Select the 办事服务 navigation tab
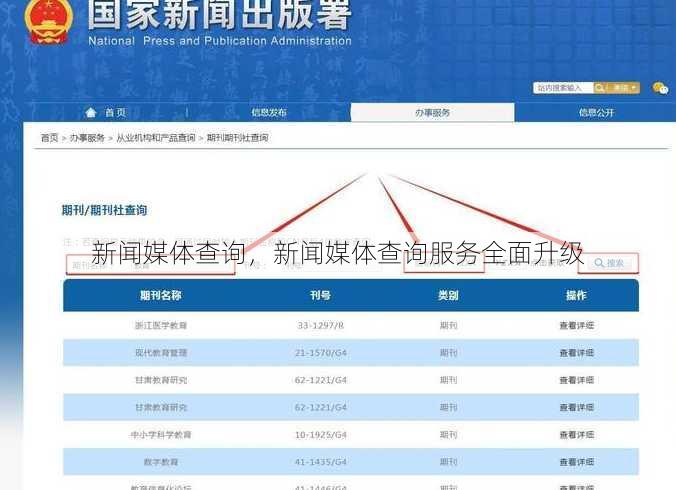This screenshot has width=676, height=490. click(432, 112)
